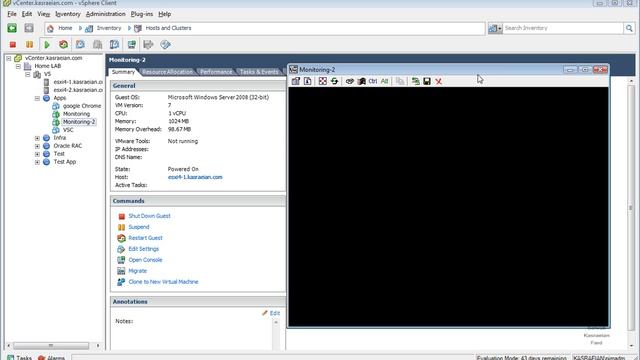Click the Ctrl key icon in console toolbar
Screen dimensions: 640x360
tap(373, 81)
